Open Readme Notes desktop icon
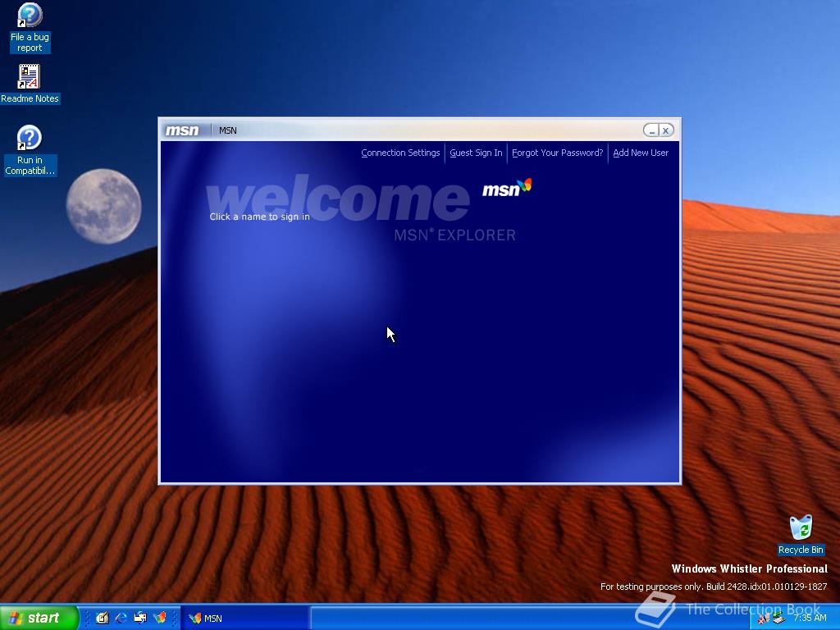The image size is (840, 630). tap(30, 84)
